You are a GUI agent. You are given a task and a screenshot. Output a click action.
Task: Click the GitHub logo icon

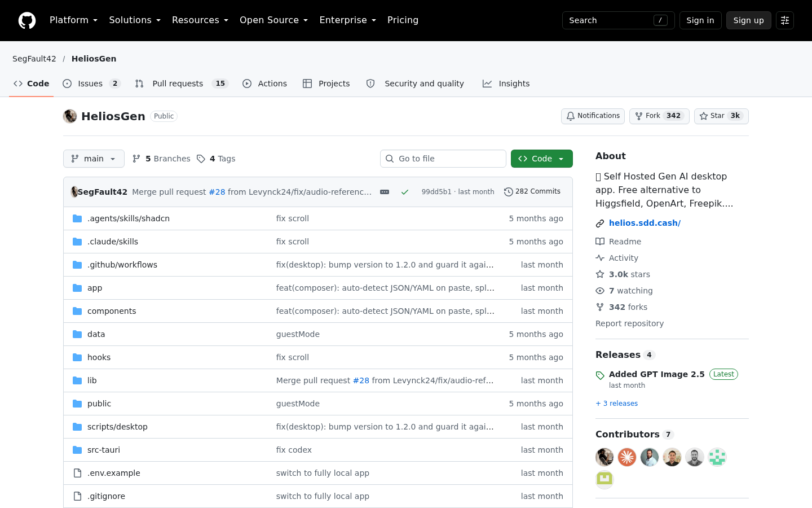(27, 20)
